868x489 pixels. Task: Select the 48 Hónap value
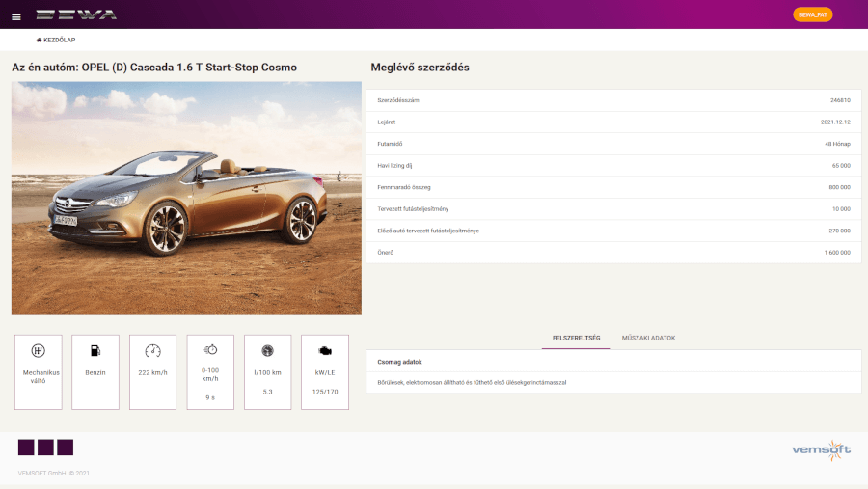837,144
